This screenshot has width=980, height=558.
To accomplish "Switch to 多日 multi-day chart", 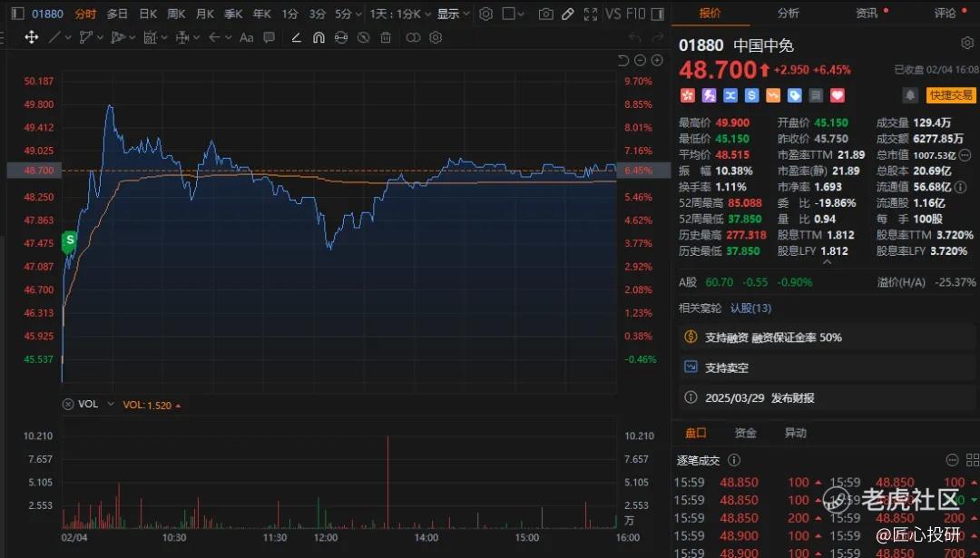I will [117, 14].
